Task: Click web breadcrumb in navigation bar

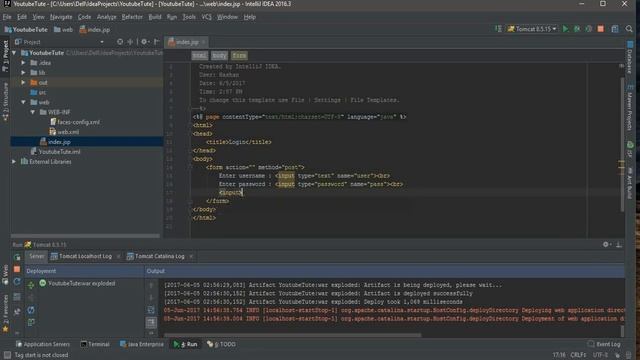Action: point(63,30)
